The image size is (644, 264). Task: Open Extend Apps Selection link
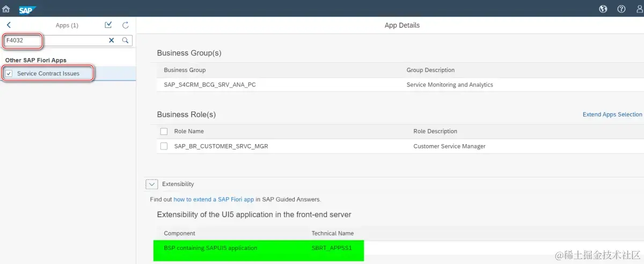pyautogui.click(x=612, y=115)
